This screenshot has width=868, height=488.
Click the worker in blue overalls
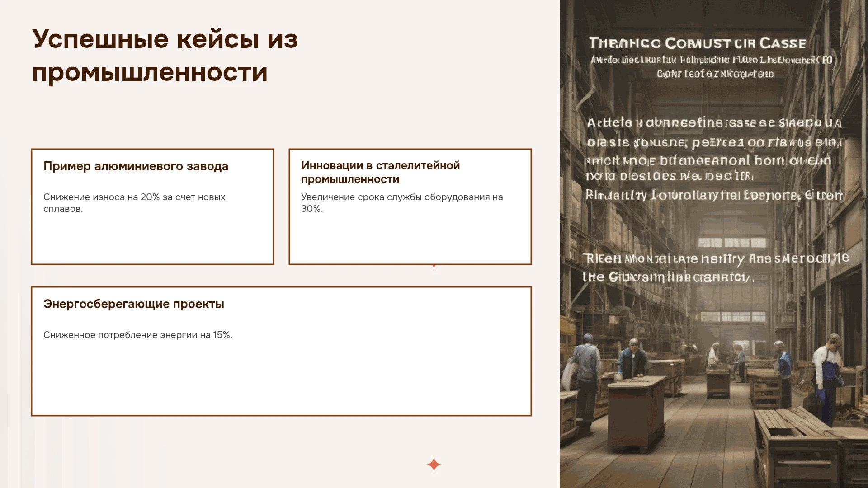tap(827, 380)
